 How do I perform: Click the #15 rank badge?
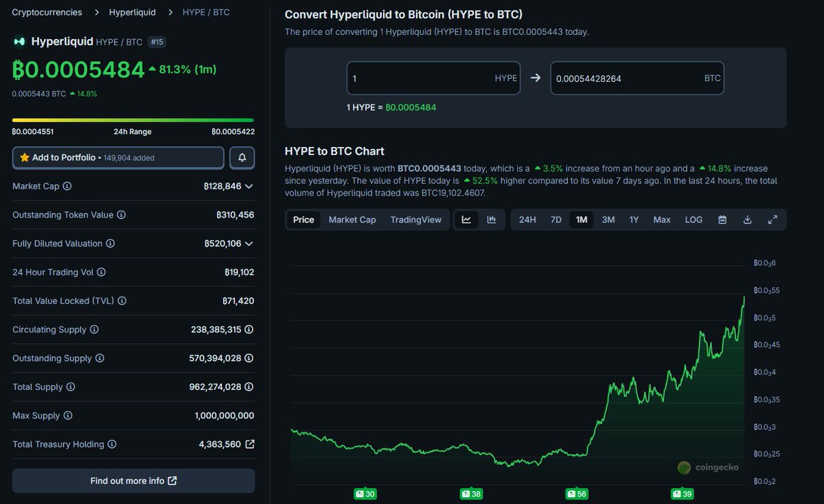pos(157,42)
